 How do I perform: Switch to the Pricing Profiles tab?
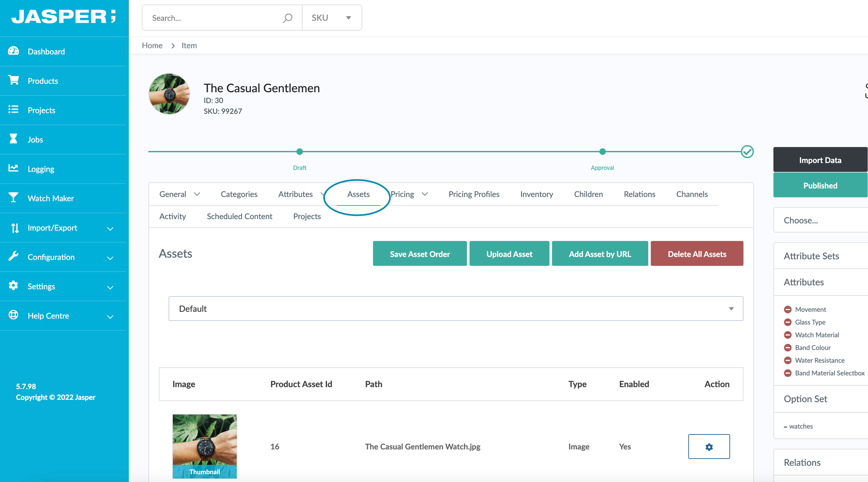tap(474, 194)
